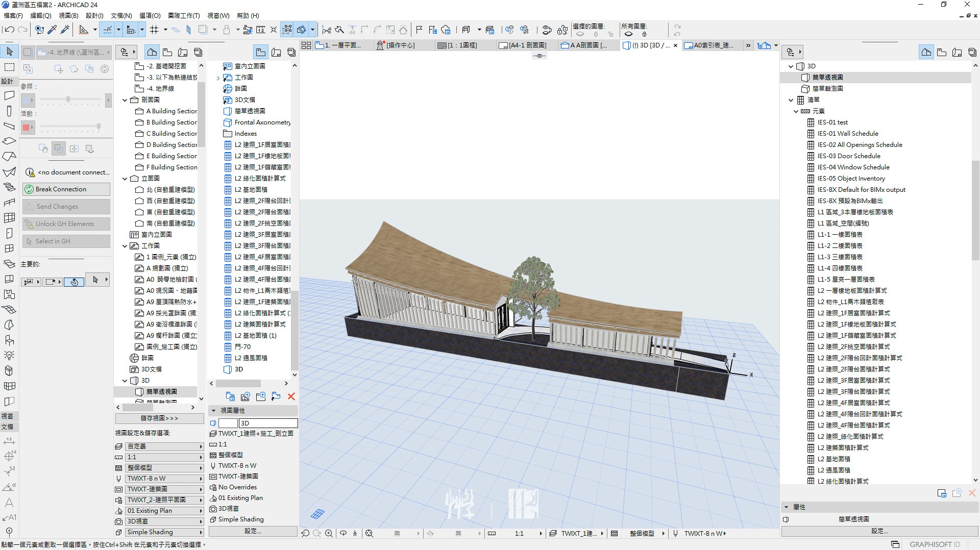Select the Orbit icon in bottom bar
Screen dimensions: 980x550
[343, 533]
